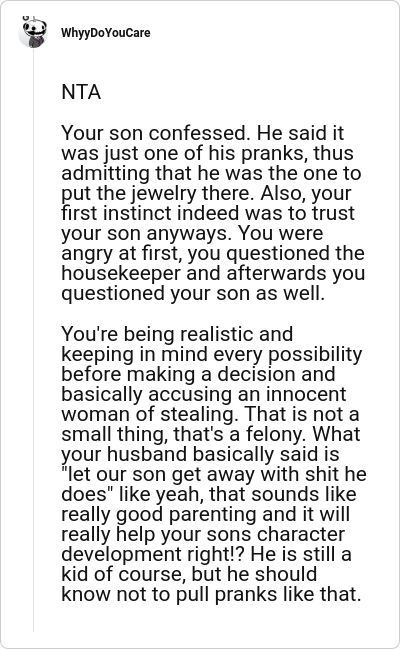The height and width of the screenshot is (649, 400).
Task: Collapse the comment using the vertical thread line
Action: (34, 339)
